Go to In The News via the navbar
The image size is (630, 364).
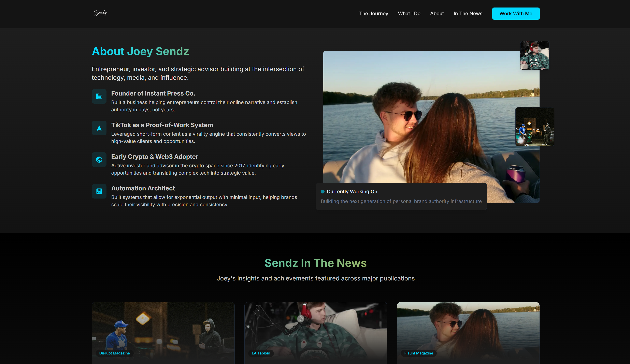(468, 14)
